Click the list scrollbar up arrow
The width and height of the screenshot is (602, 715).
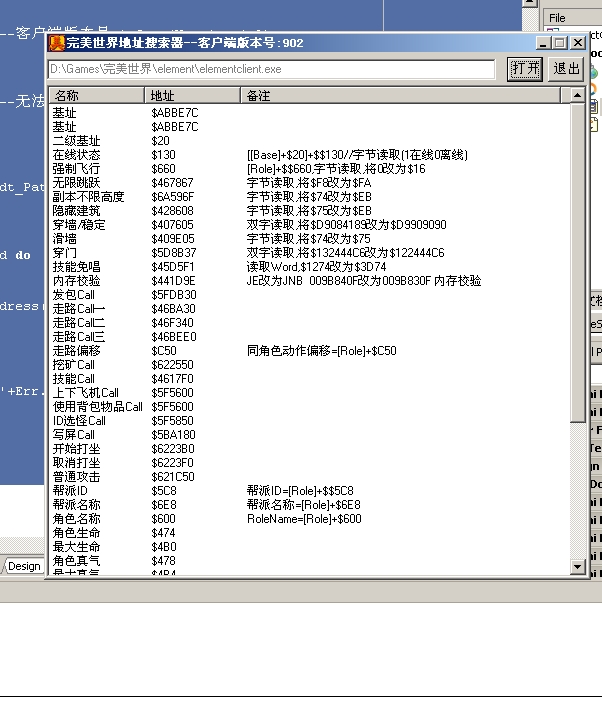577,95
